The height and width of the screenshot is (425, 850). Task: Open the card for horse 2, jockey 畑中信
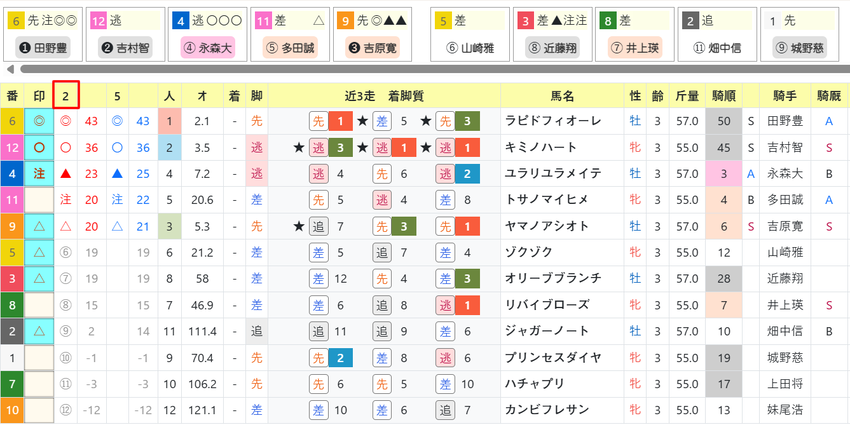717,34
